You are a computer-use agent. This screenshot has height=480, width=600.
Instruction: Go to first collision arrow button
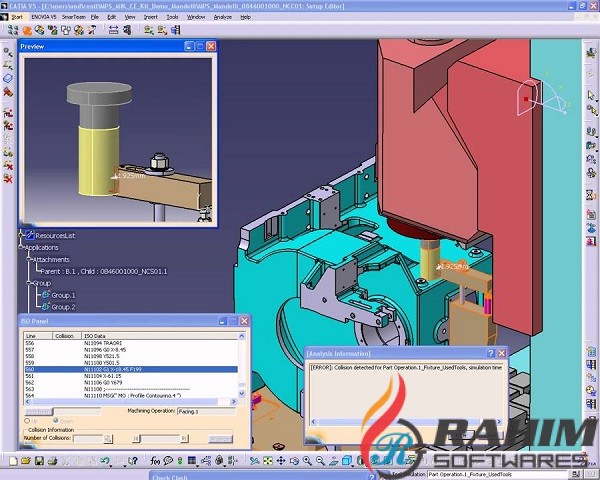click(136, 438)
